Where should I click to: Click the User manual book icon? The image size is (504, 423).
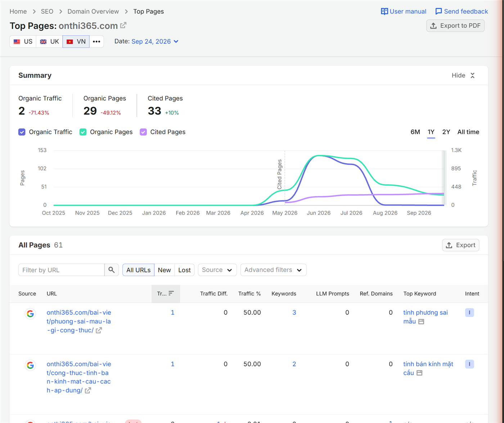coord(384,12)
